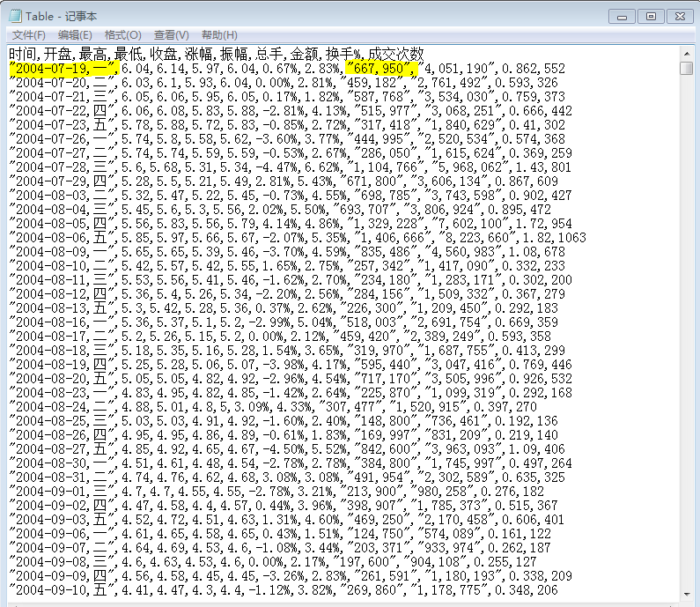Click the row dated 2004-08-09
Screen dimensions: 700x607
[x=287, y=252]
